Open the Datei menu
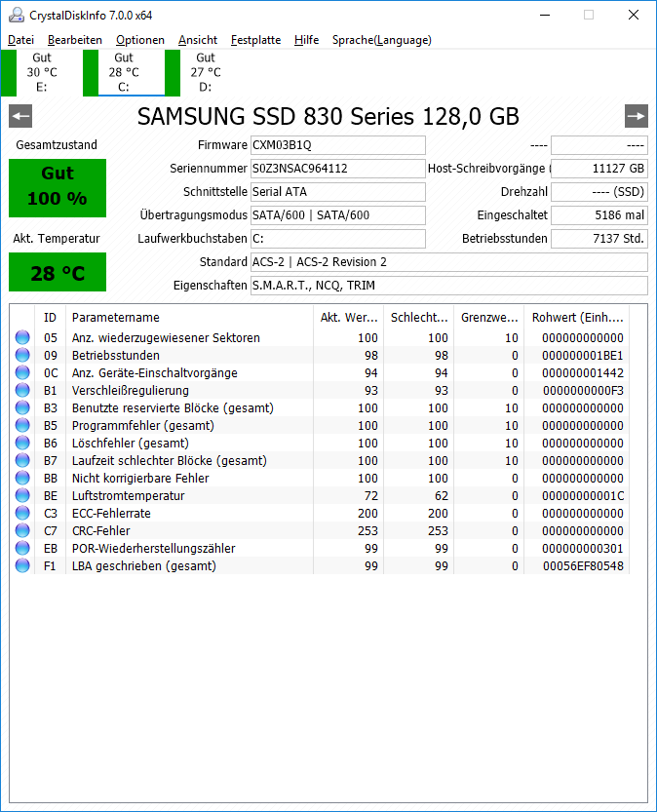 tap(20, 40)
